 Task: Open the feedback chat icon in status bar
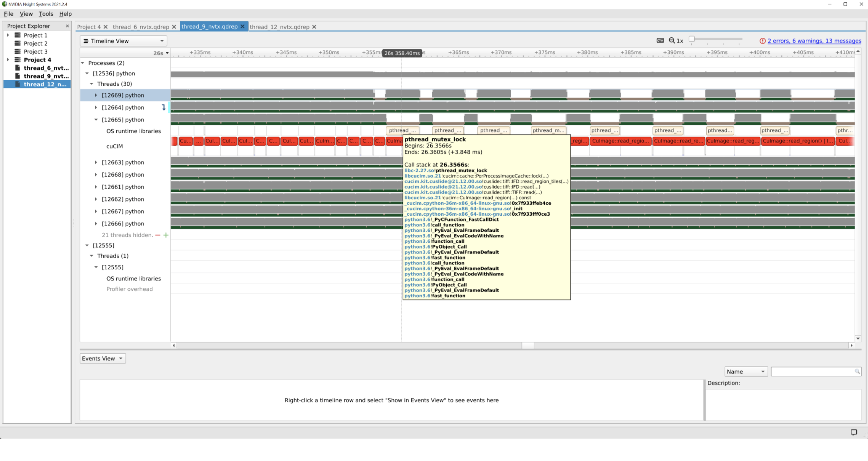(854, 432)
